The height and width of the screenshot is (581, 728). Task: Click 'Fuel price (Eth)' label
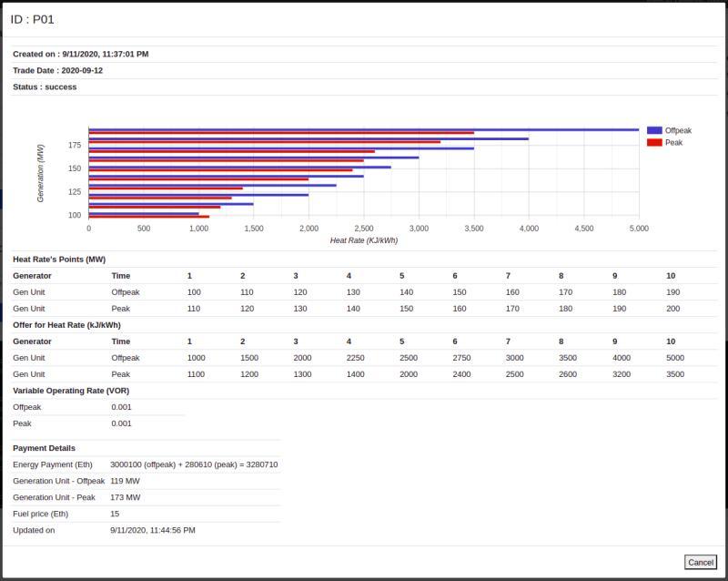40,514
